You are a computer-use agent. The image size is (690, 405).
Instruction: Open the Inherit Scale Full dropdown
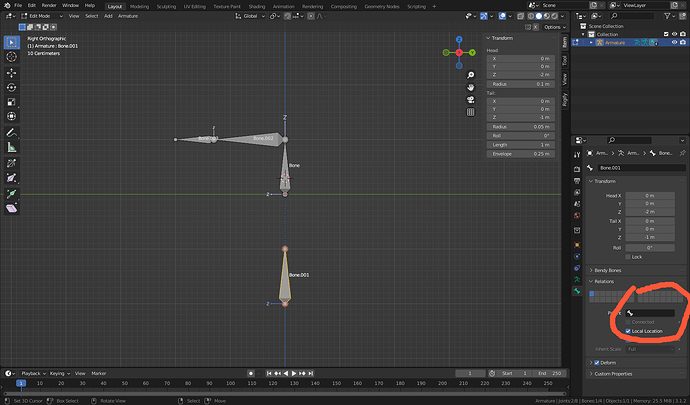click(x=650, y=349)
